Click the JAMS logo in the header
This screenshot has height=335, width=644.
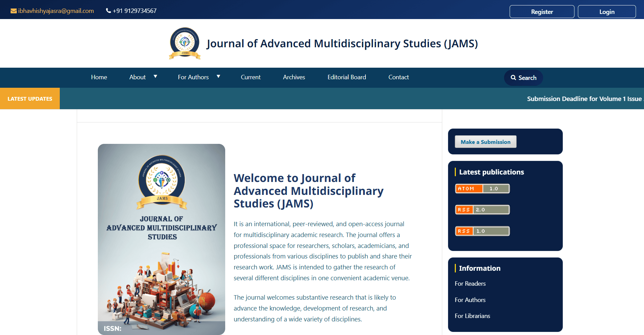(x=185, y=44)
